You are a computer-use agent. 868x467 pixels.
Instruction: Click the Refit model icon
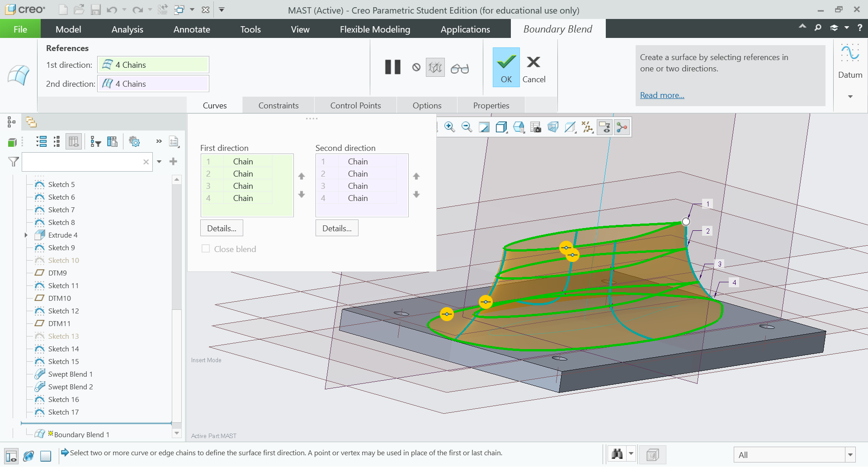coord(484,127)
